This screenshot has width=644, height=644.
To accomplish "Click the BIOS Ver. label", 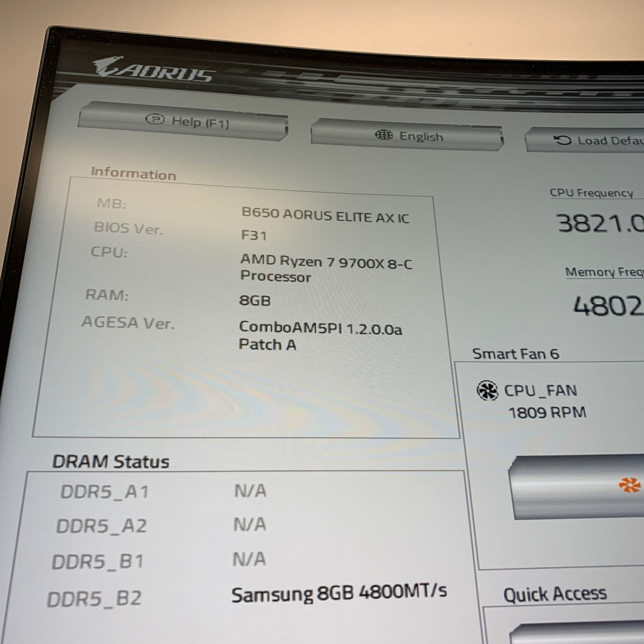I will tap(128, 228).
